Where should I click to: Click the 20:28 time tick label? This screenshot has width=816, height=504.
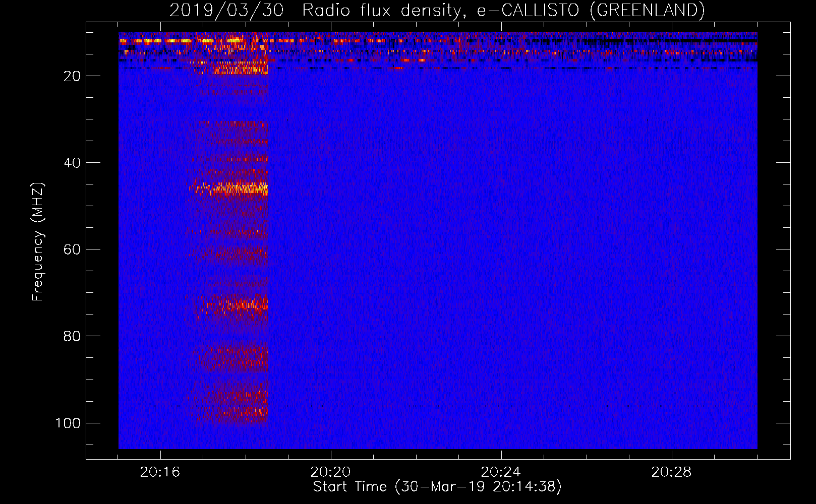pyautogui.click(x=671, y=472)
